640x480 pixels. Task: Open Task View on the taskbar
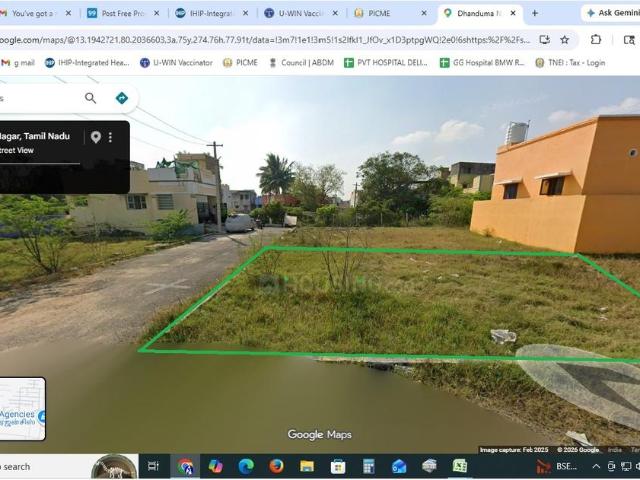coord(153,466)
